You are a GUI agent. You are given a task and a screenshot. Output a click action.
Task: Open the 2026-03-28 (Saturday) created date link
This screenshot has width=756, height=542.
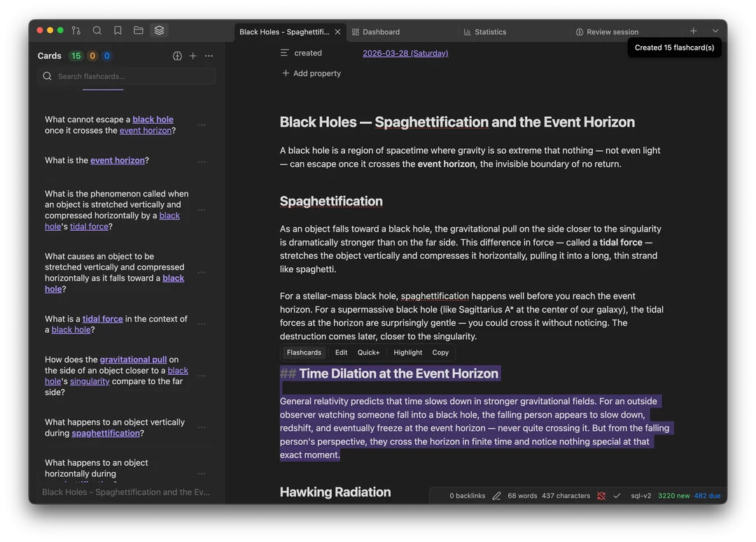tap(405, 53)
